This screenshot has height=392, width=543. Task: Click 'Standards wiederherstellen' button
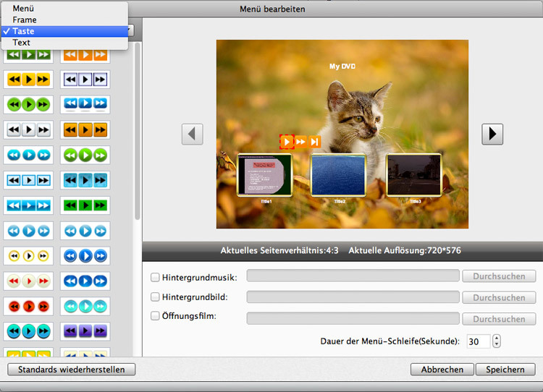coord(71,370)
